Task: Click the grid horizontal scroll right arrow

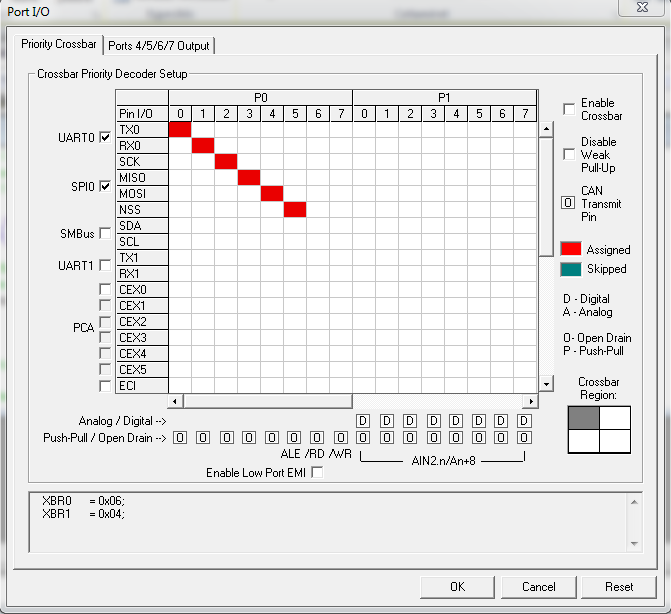Action: (531, 401)
